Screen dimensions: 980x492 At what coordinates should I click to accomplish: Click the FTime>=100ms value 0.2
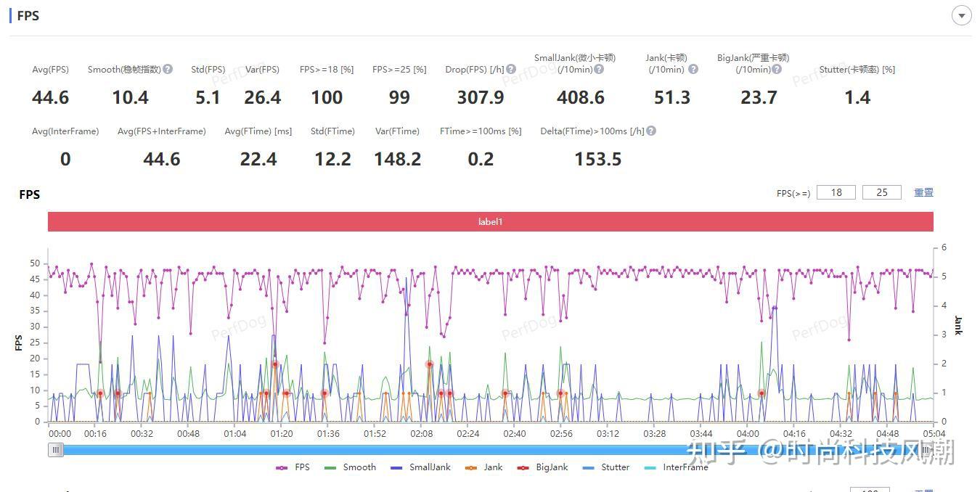pos(481,159)
